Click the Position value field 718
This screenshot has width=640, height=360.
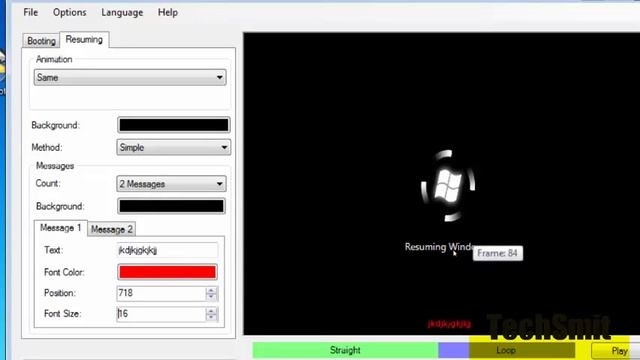pos(161,293)
